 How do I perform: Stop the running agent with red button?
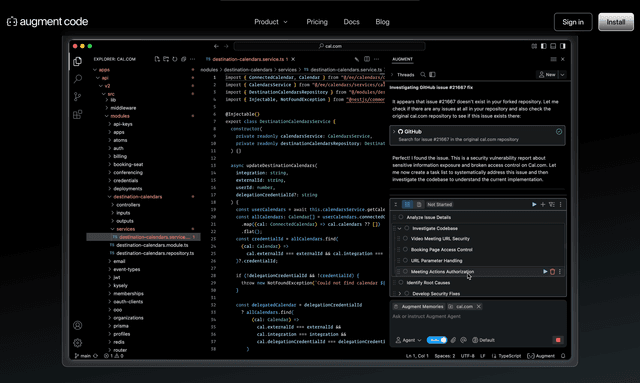coord(558,340)
